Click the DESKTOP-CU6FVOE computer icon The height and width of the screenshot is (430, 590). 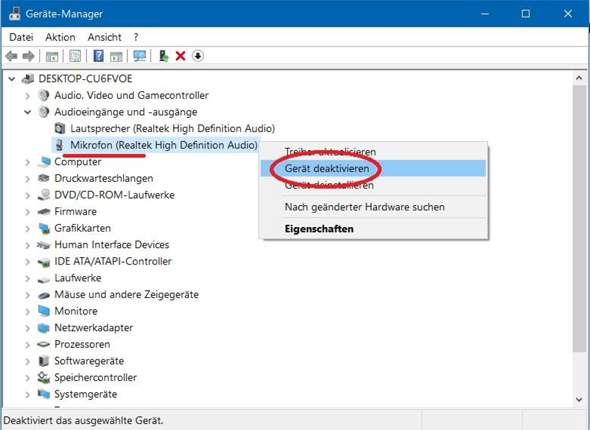(x=28, y=79)
